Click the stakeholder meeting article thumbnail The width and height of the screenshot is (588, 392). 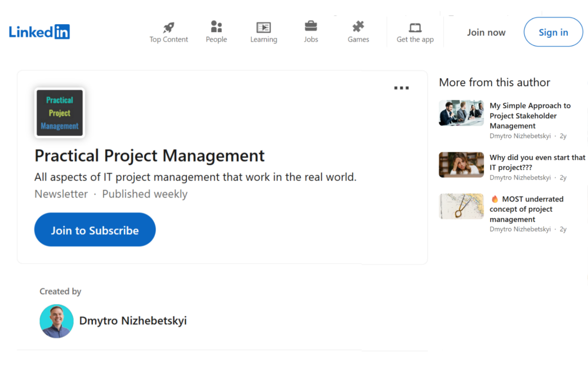(x=461, y=113)
